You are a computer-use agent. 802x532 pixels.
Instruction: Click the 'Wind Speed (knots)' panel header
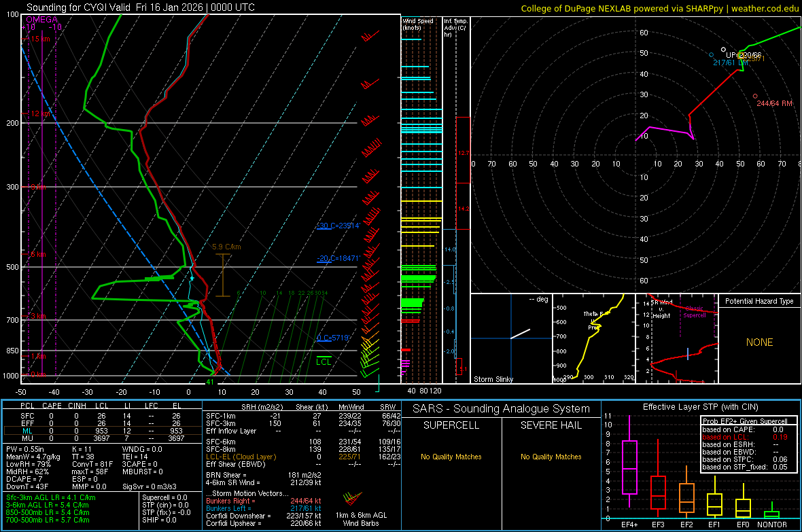tap(417, 24)
